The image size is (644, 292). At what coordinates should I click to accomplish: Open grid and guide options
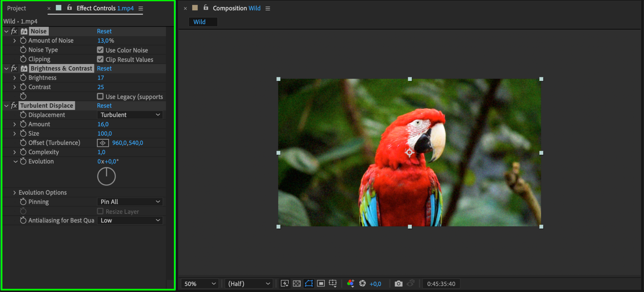333,284
